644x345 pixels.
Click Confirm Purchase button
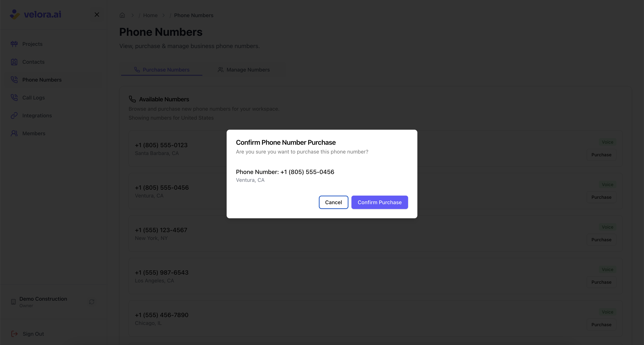[x=380, y=202]
